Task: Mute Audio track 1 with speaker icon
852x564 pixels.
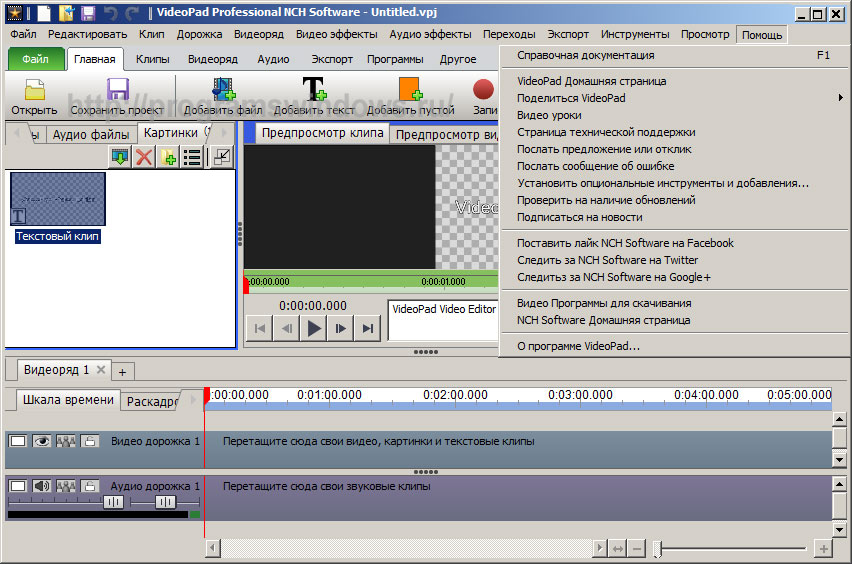Action: [x=41, y=486]
